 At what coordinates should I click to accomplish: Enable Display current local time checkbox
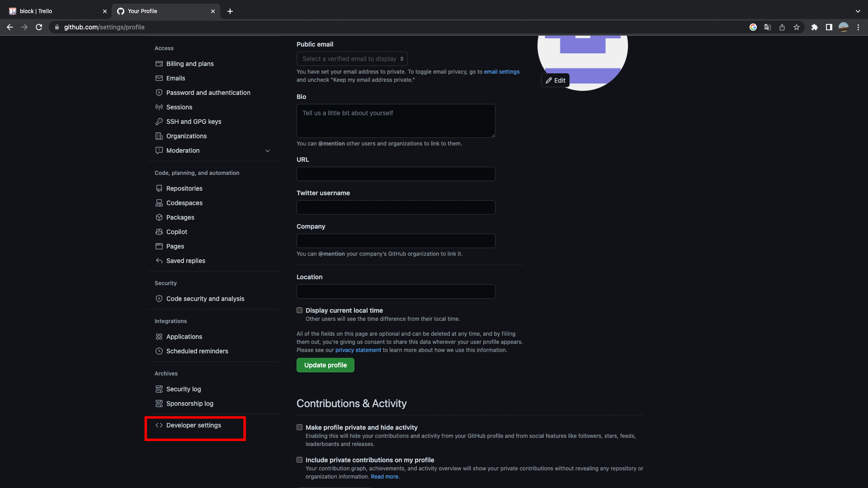299,310
